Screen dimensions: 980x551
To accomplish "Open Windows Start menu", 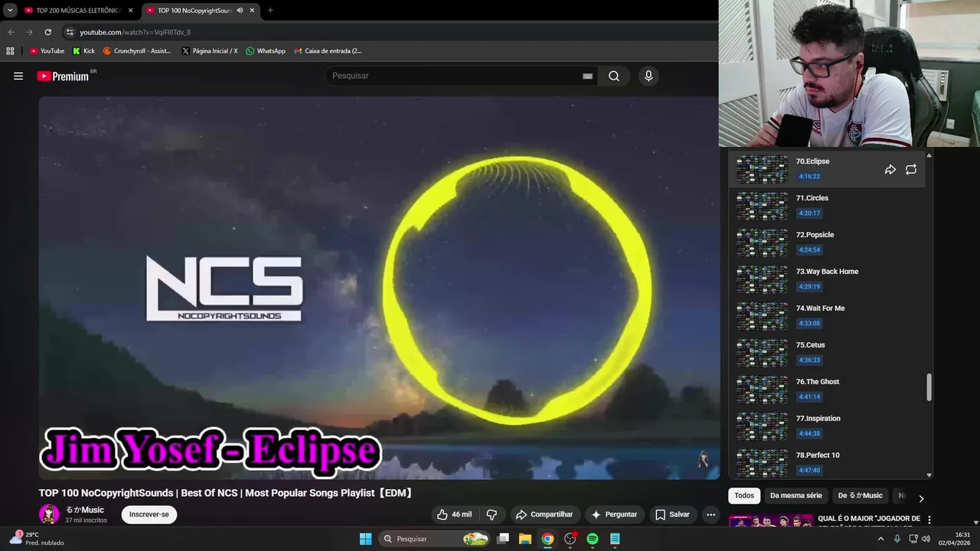I will click(x=365, y=539).
